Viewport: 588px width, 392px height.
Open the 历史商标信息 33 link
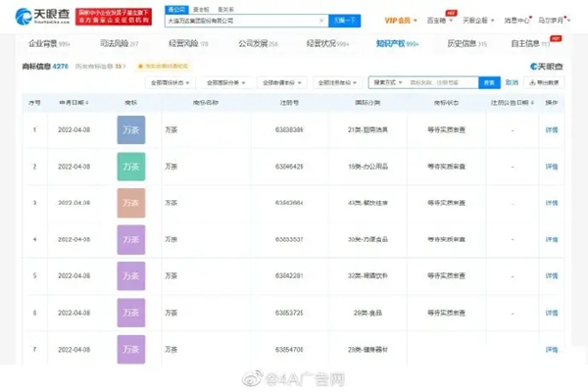pyautogui.click(x=101, y=67)
